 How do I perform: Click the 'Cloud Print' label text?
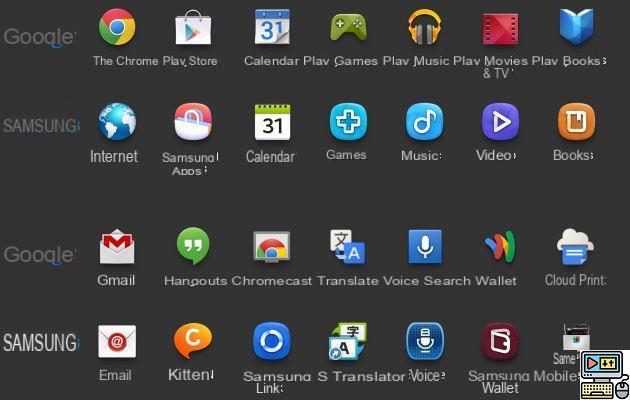575,280
